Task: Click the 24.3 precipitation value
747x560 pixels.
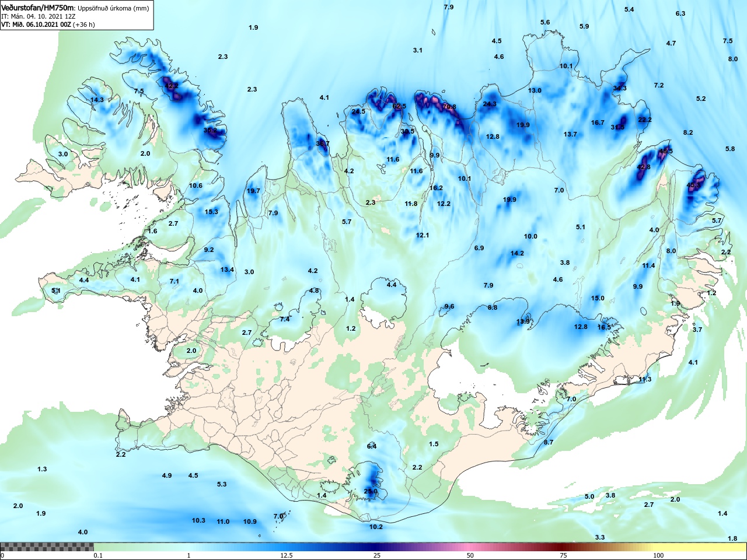Action: pos(490,104)
